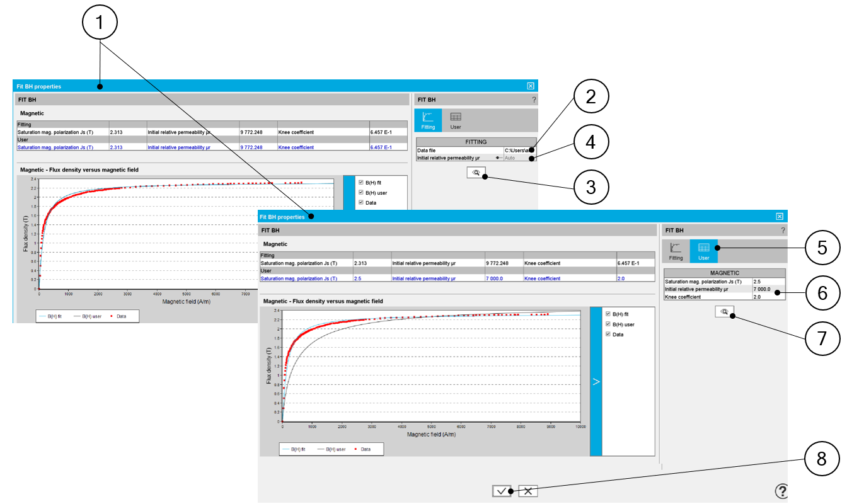Image resolution: width=847 pixels, height=504 pixels.
Task: Click the FIT BH question mark in back dialog
Action: pyautogui.click(x=534, y=100)
